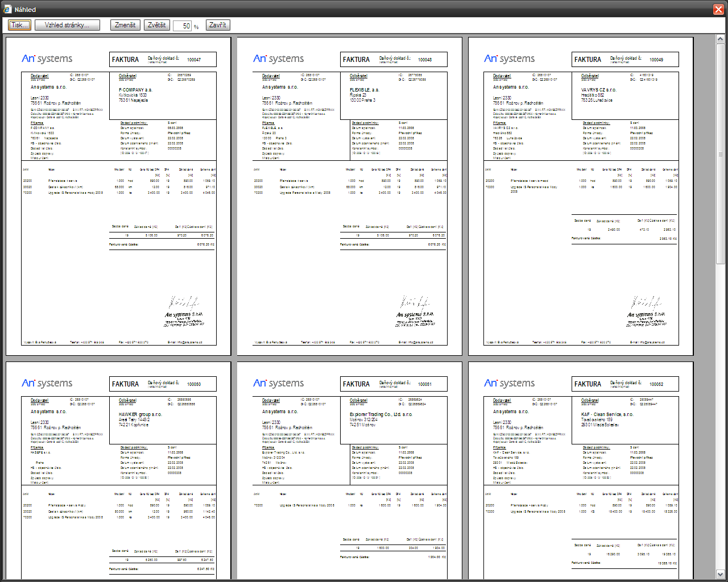Click the An systems logo on invoice 100047
Viewport: 728px width, 582px height.
click(47, 59)
